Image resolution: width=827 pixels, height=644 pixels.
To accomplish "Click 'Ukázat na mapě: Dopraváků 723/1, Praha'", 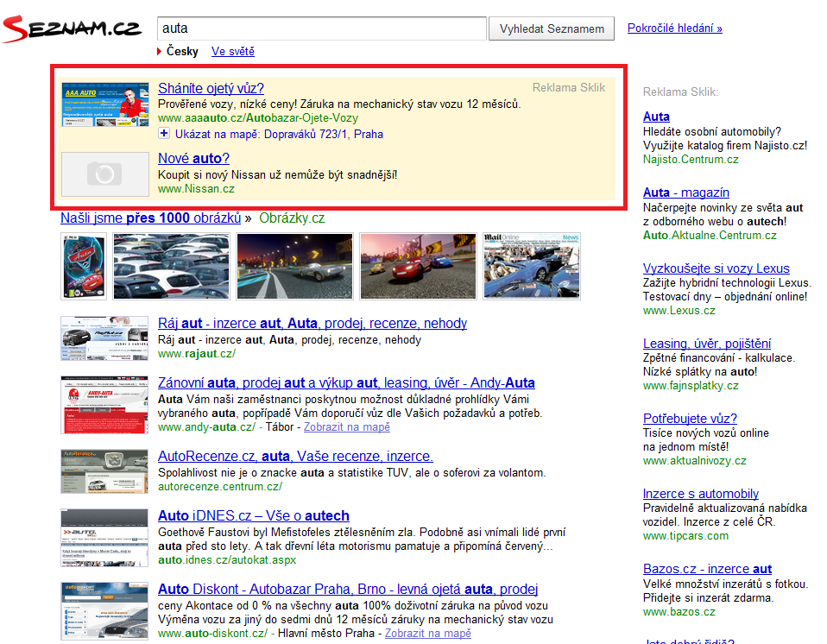I will click(279, 134).
